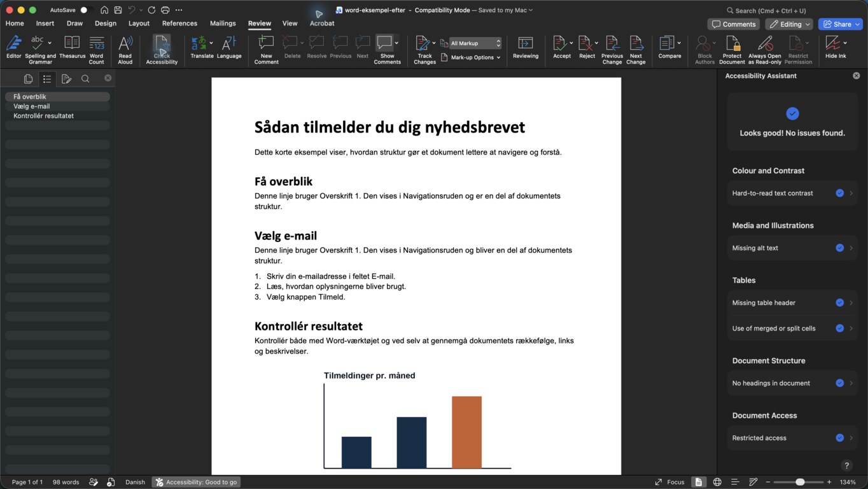Expand Missing alt text details
This screenshot has width=868, height=489.
tap(851, 248)
